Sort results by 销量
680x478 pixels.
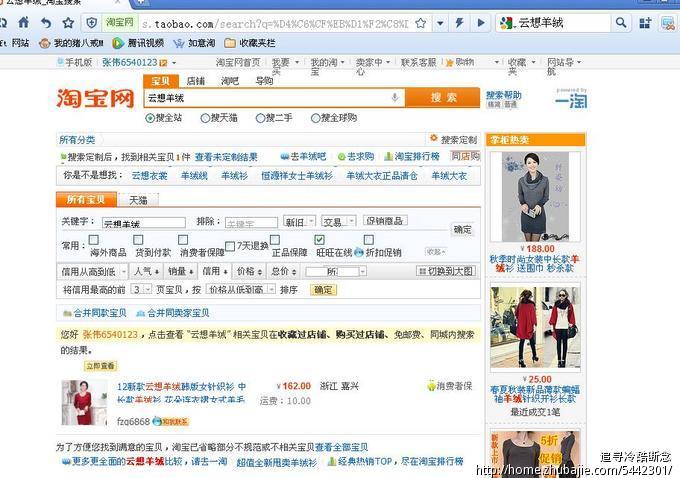tap(181, 272)
